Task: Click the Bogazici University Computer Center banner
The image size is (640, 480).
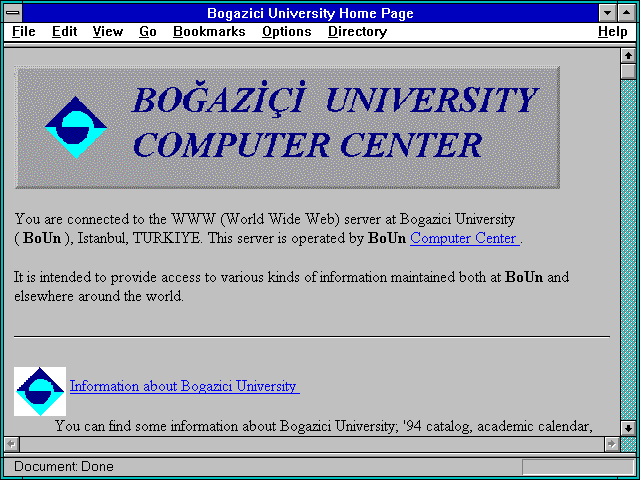Action: click(287, 127)
